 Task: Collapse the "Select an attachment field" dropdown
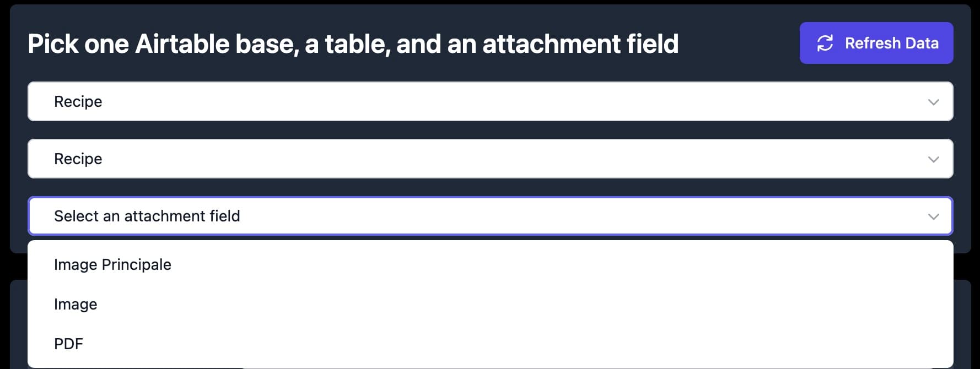click(x=489, y=216)
